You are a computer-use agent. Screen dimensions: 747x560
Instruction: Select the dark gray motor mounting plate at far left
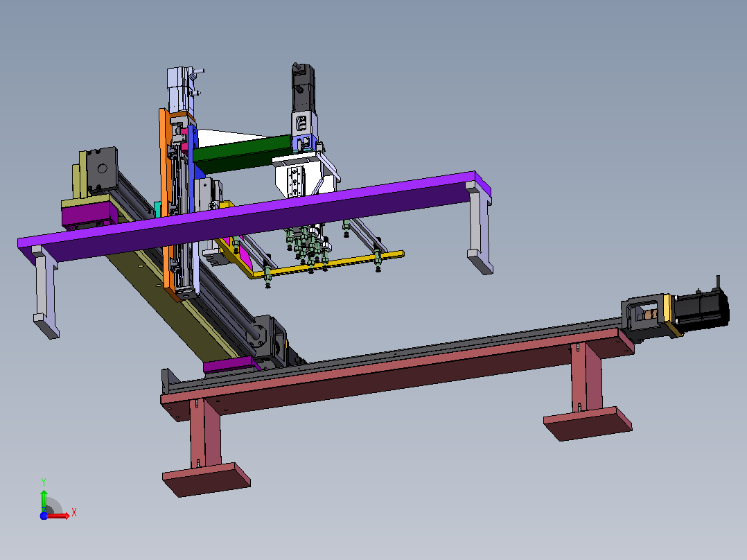(x=101, y=170)
